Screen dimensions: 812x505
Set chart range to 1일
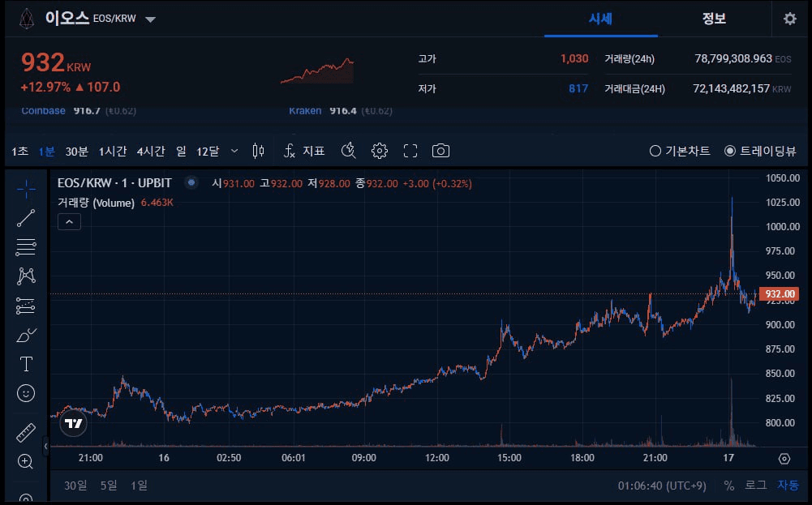[x=139, y=486]
